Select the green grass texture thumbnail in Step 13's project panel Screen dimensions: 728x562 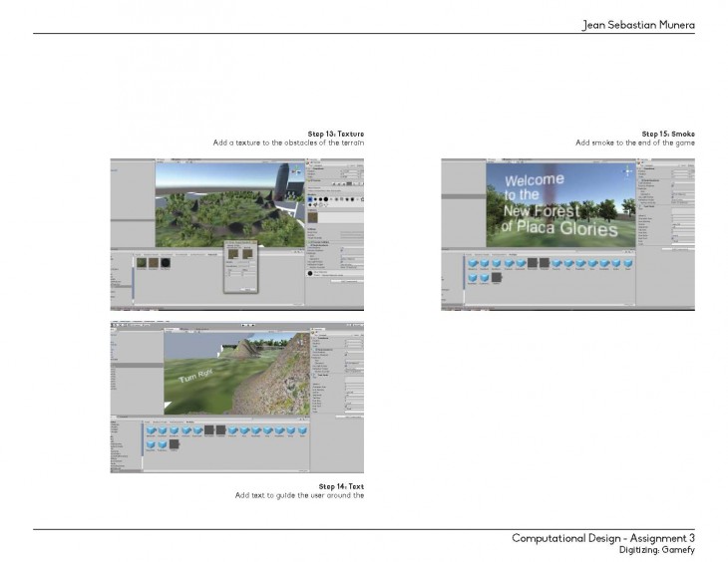pos(142,261)
